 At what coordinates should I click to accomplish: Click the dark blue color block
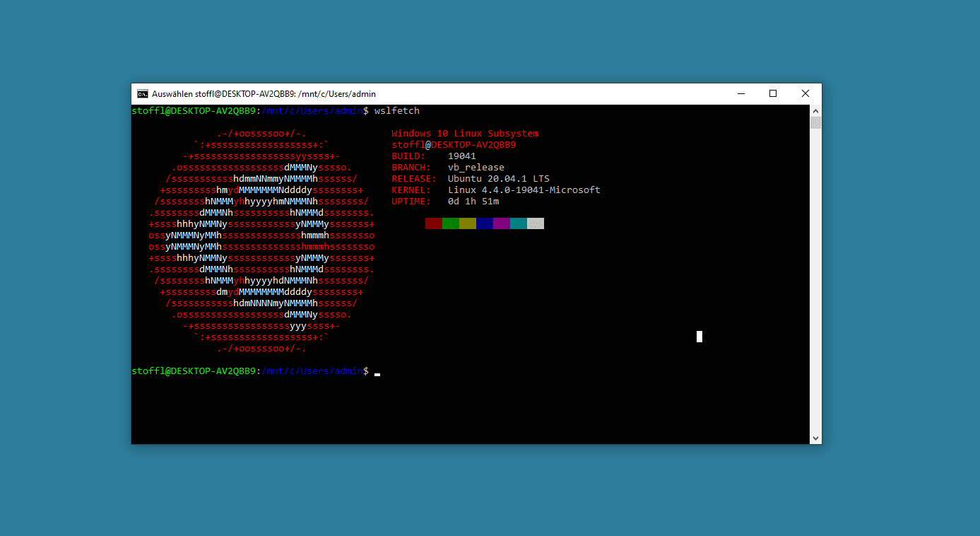coord(484,223)
